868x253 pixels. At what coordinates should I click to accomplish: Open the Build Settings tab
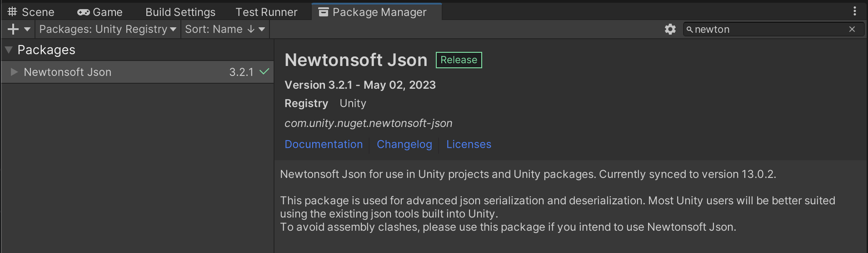[x=180, y=12]
